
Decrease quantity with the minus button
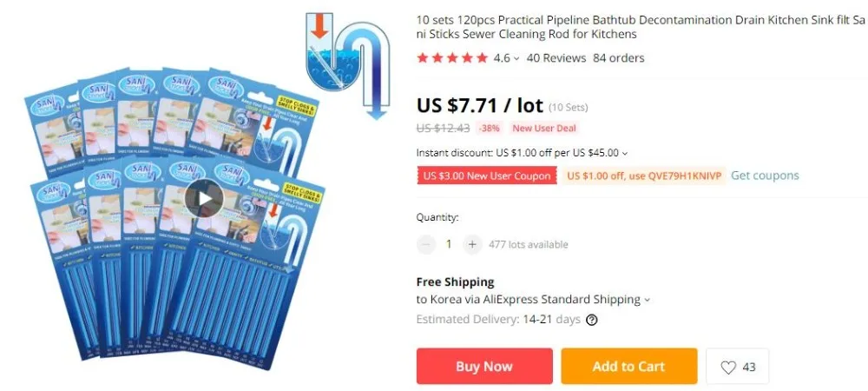click(x=425, y=244)
